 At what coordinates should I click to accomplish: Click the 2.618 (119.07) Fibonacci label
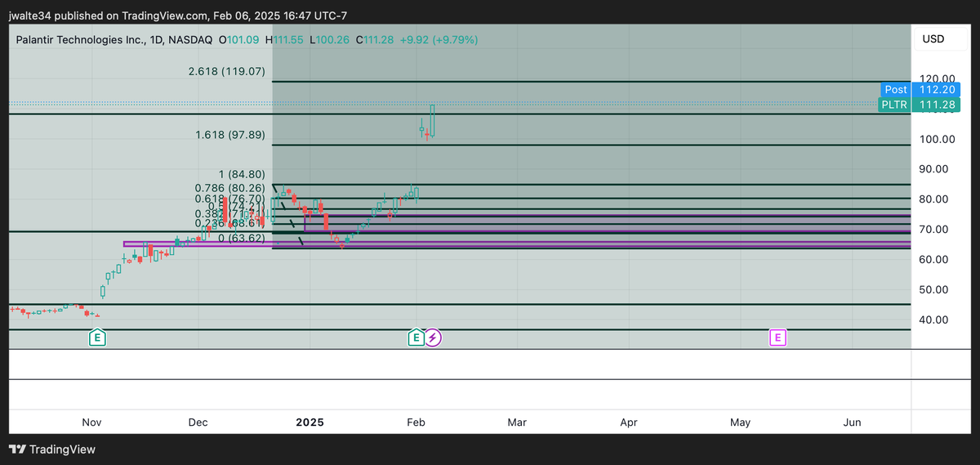(x=227, y=72)
